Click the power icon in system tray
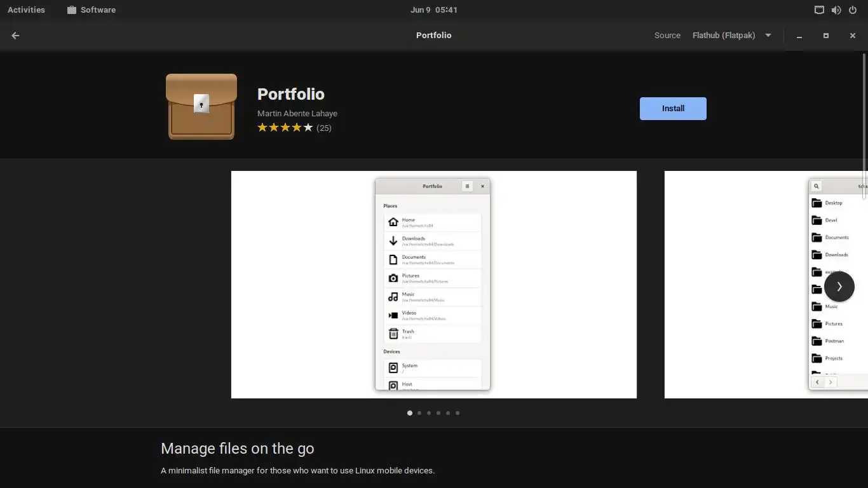Screen dimensions: 868x488 pyautogui.click(x=853, y=10)
